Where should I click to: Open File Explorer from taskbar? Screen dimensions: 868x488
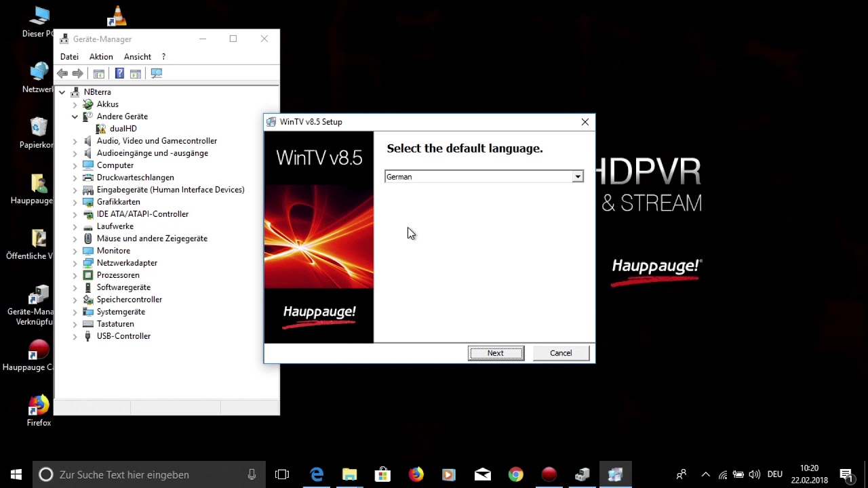pos(349,474)
